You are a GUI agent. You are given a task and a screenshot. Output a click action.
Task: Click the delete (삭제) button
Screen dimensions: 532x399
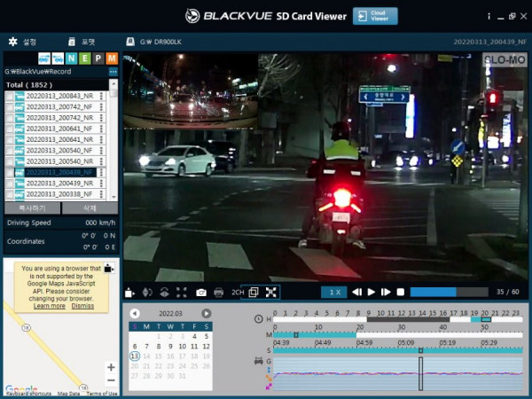click(90, 208)
